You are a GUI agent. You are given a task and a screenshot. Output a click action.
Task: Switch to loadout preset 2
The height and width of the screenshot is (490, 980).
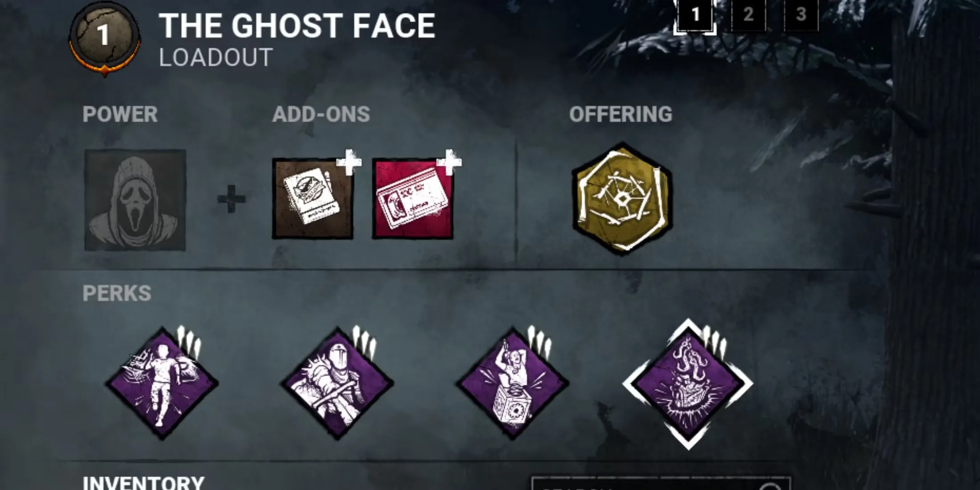pos(748,15)
